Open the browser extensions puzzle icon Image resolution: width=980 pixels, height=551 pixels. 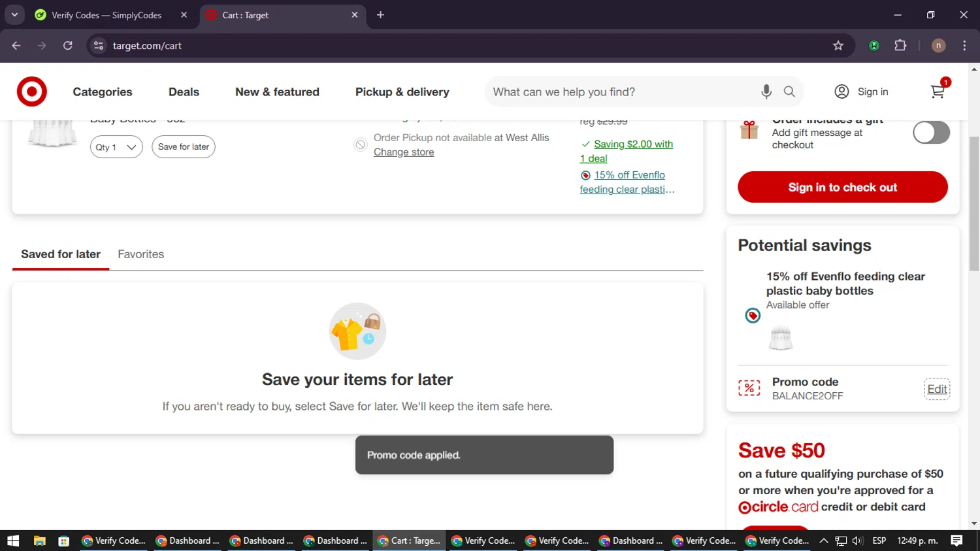coord(900,46)
